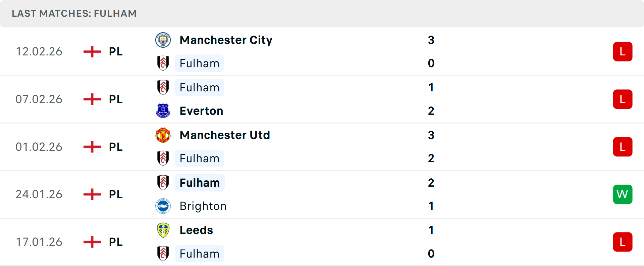Click the LAST MATCHES: FULHAM header bar
This screenshot has height=266, width=644.
pyautogui.click(x=74, y=13)
